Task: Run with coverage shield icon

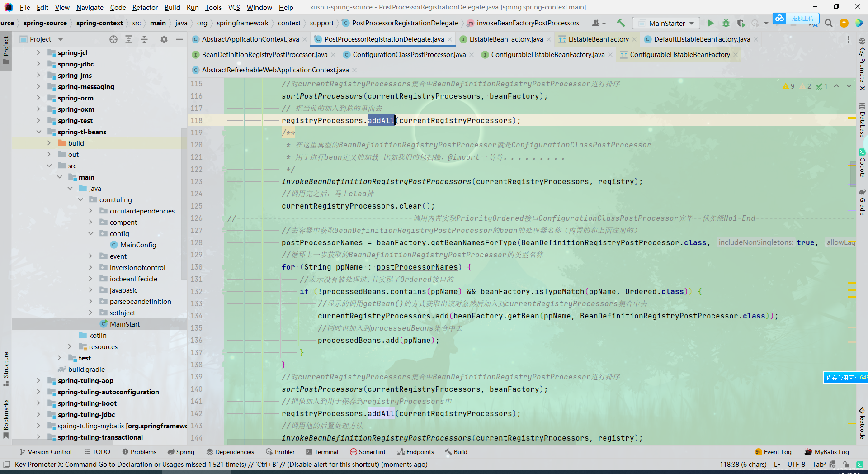Action: pos(741,23)
